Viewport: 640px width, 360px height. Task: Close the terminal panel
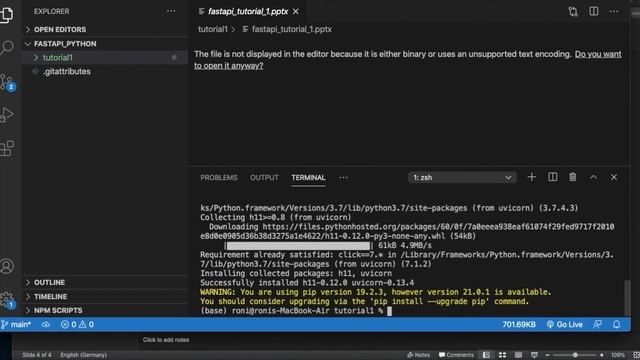tap(613, 177)
